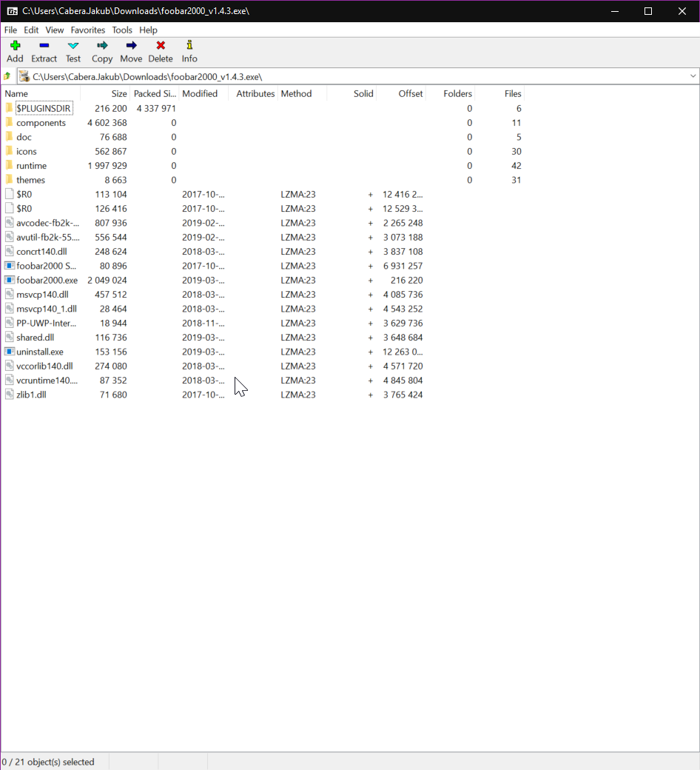Select the themes folder icon
700x770 pixels.
[x=10, y=180]
